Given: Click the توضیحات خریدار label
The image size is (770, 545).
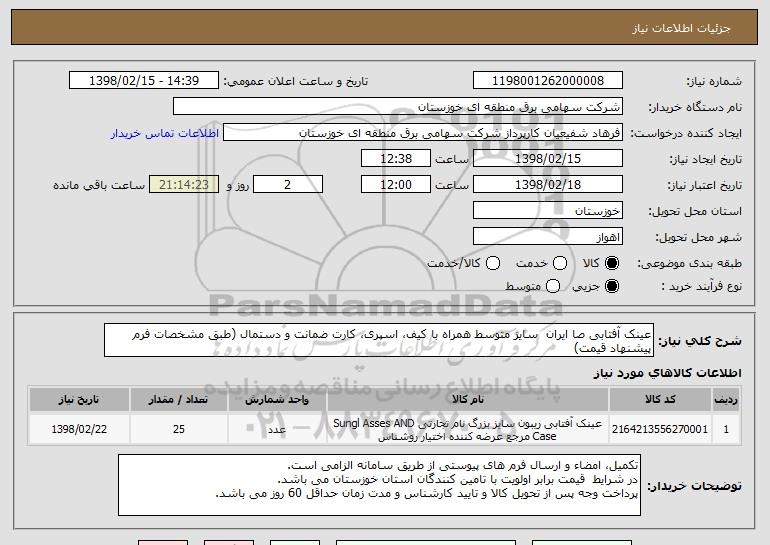Looking at the screenshot, I should pyautogui.click(x=694, y=486).
